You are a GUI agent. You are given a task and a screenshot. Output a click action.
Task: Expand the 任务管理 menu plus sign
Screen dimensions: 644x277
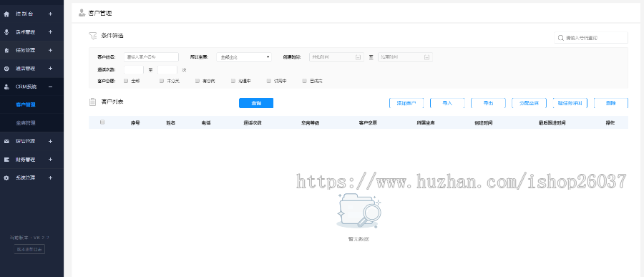[50, 51]
